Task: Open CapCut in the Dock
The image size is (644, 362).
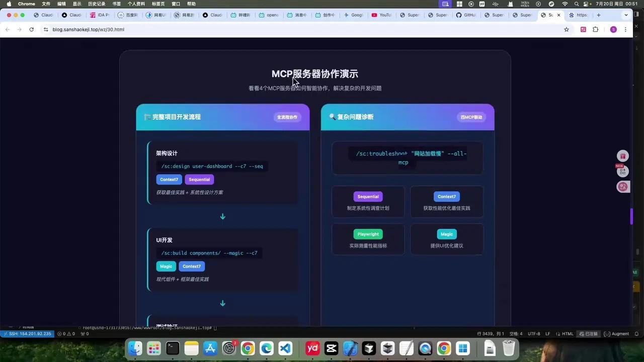Action: pos(331,348)
